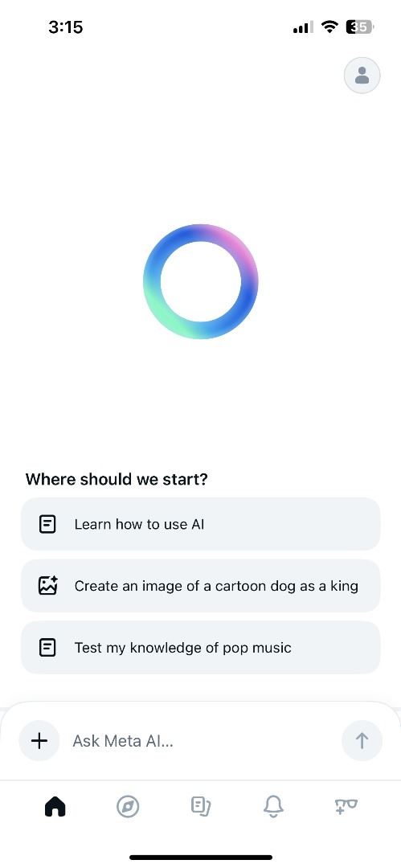Open notifications bell tab
Screen dimensions: 401x868
click(273, 807)
